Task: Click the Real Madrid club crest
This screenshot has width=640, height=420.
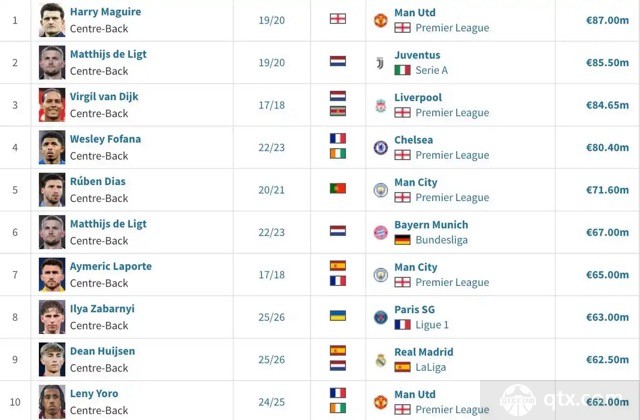Action: pyautogui.click(x=380, y=360)
